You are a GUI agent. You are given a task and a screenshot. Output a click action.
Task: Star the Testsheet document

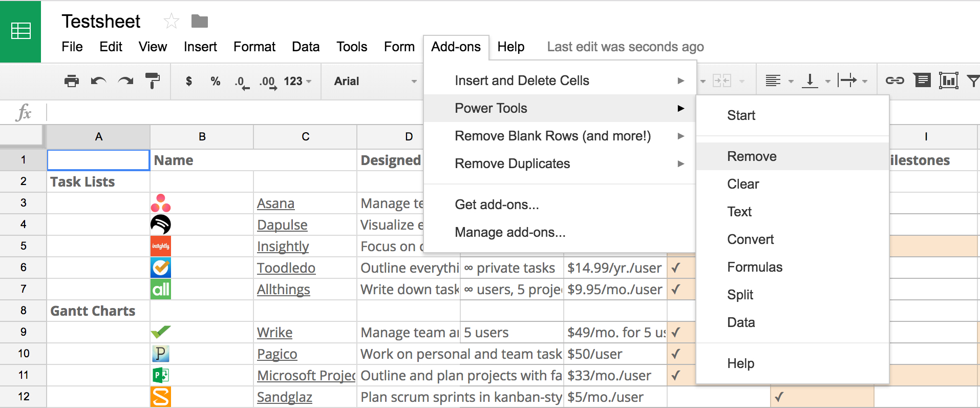pyautogui.click(x=171, y=21)
